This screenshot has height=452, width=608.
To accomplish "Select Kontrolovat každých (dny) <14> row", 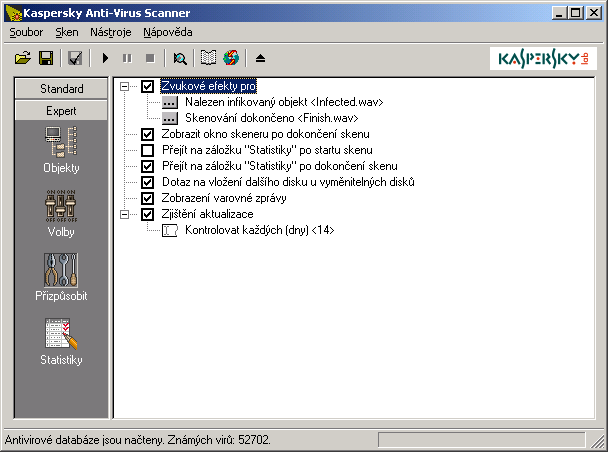I will click(x=259, y=230).
